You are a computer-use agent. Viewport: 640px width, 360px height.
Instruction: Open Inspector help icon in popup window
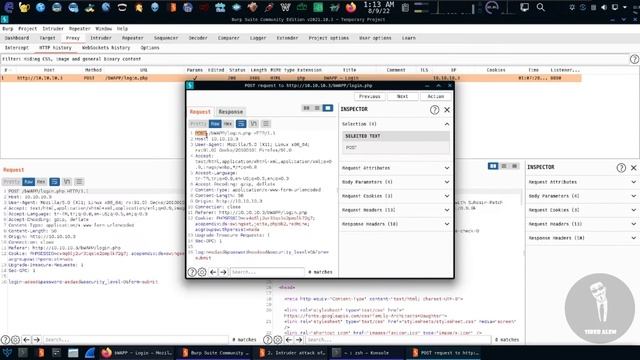434,109
